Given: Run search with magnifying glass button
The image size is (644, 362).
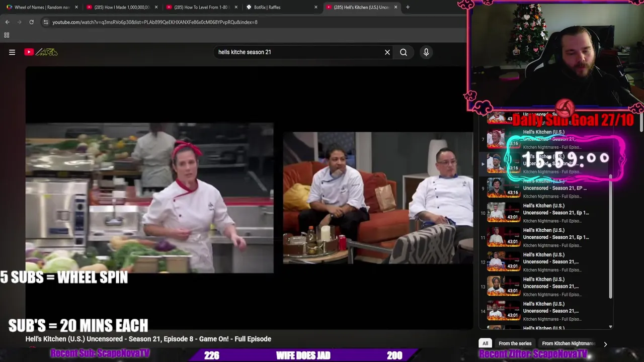Looking at the screenshot, I should click(404, 52).
